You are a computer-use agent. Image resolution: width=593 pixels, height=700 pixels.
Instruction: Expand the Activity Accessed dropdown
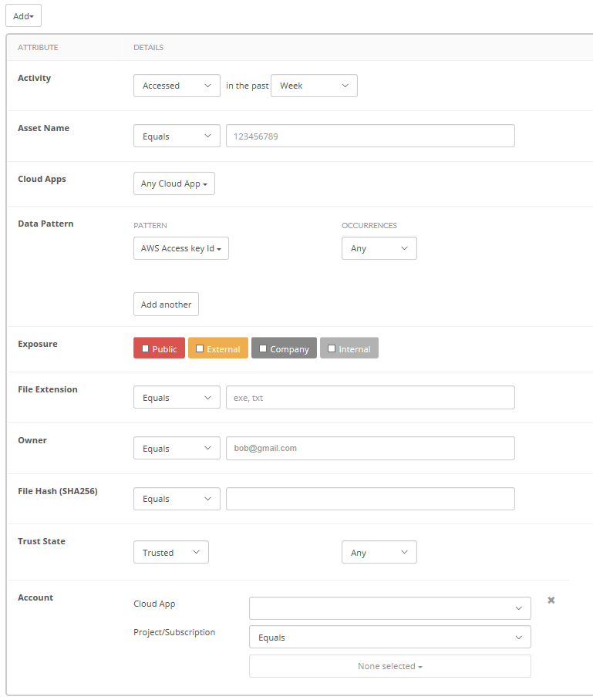pos(177,86)
